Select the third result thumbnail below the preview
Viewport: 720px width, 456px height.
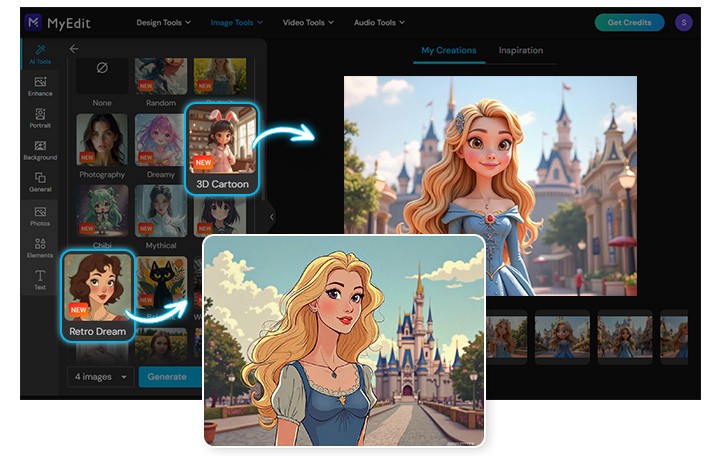tap(624, 337)
